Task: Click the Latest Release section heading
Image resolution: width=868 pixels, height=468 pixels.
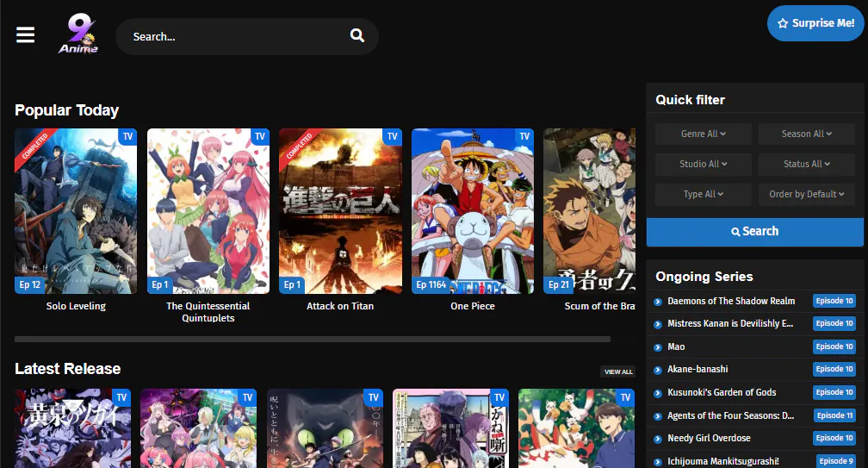Action: click(67, 369)
